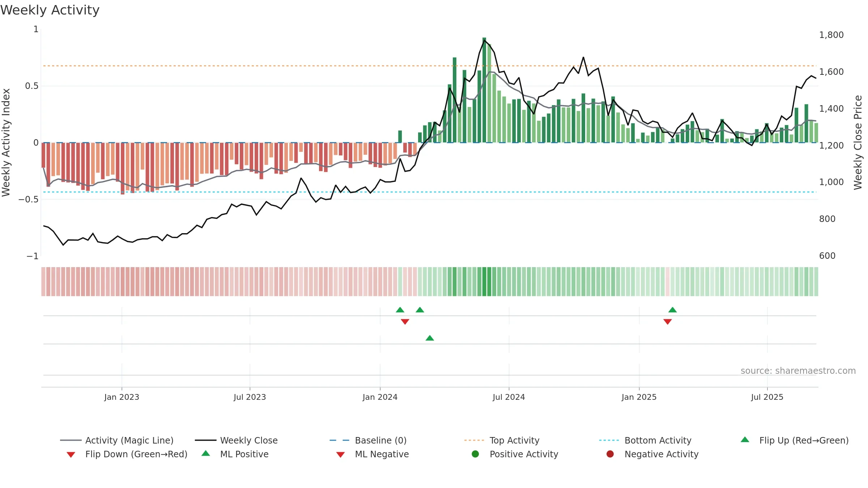Click the 1,800 price axis label
Image resolution: width=868 pixels, height=488 pixels.
coord(831,35)
